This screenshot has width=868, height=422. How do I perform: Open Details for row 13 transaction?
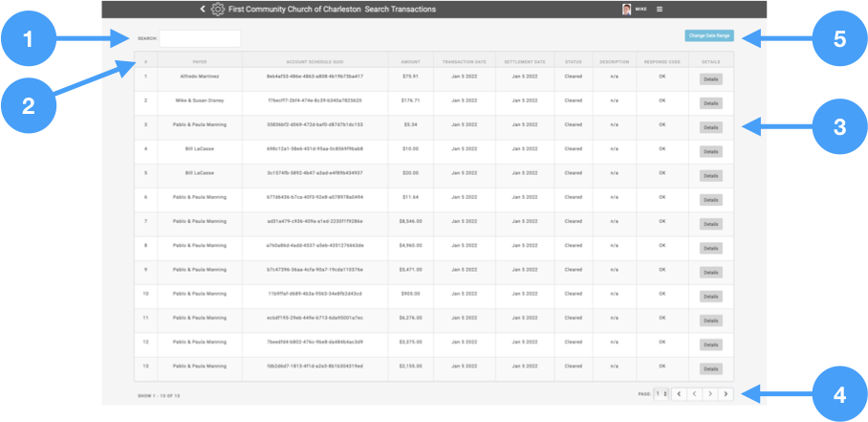tap(710, 369)
